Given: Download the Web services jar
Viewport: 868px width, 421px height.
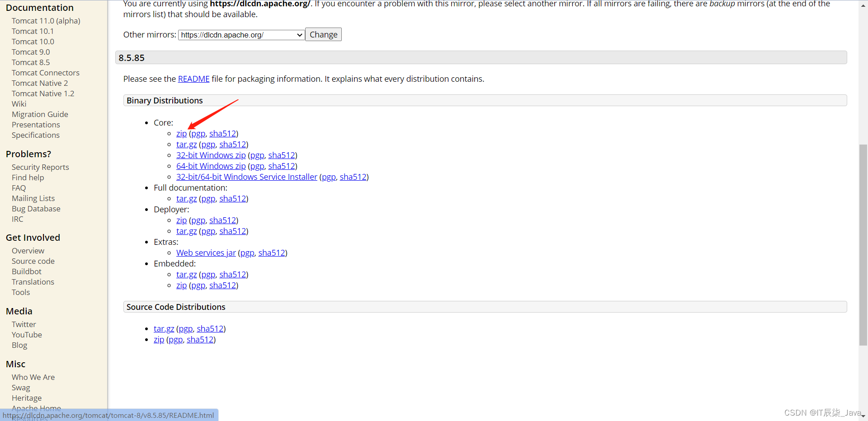Looking at the screenshot, I should click(206, 253).
